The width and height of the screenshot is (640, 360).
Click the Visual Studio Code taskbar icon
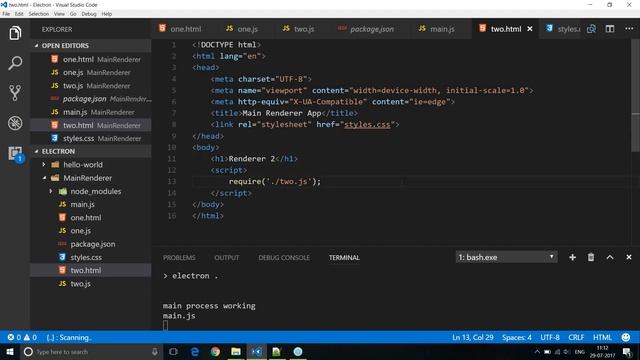(257, 352)
